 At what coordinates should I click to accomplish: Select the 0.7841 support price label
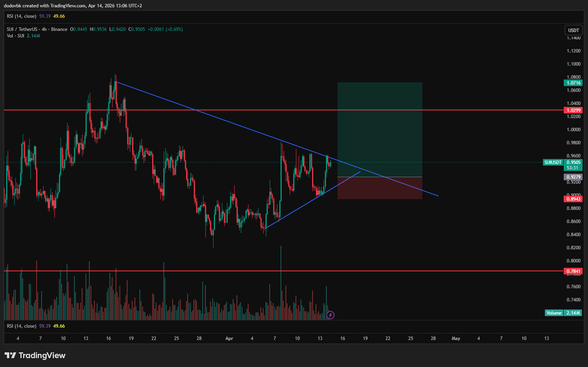[x=573, y=270]
